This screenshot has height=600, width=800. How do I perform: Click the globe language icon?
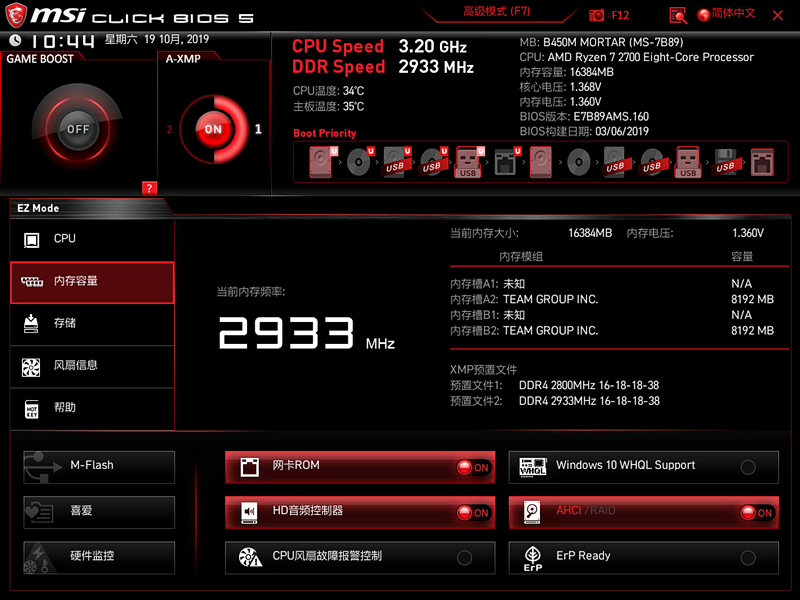(704, 15)
